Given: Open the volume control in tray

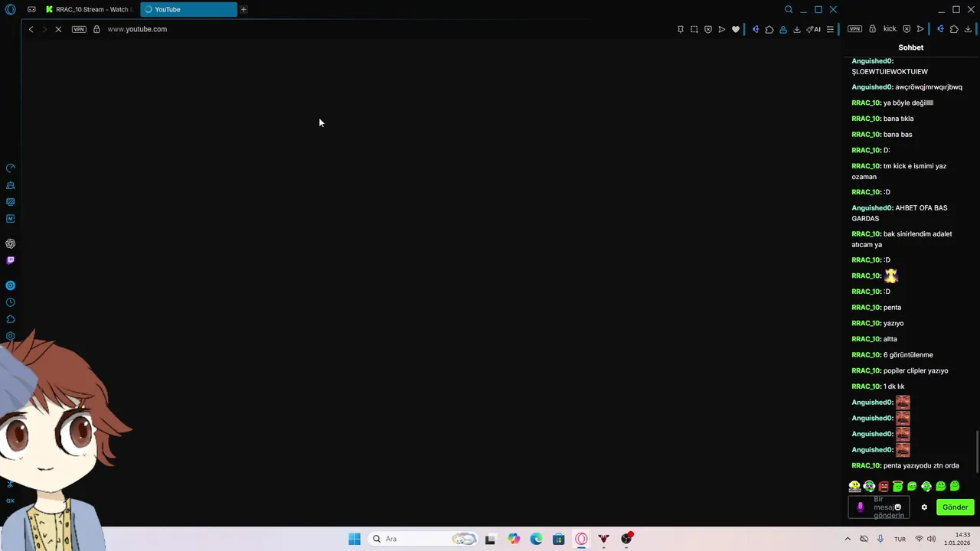Looking at the screenshot, I should (932, 539).
